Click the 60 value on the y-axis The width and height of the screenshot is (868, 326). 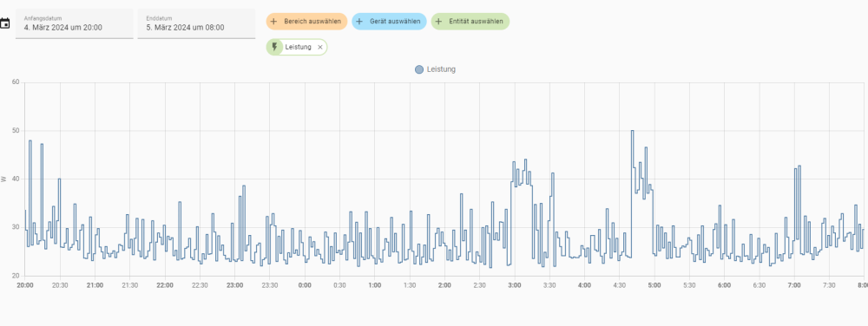16,82
